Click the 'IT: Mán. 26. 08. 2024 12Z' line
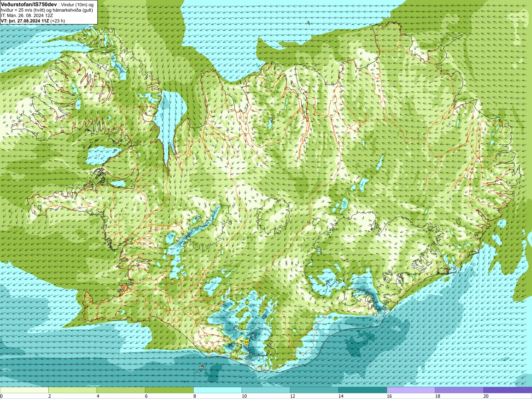Viewport: 532px width, 399px height. coord(27,15)
